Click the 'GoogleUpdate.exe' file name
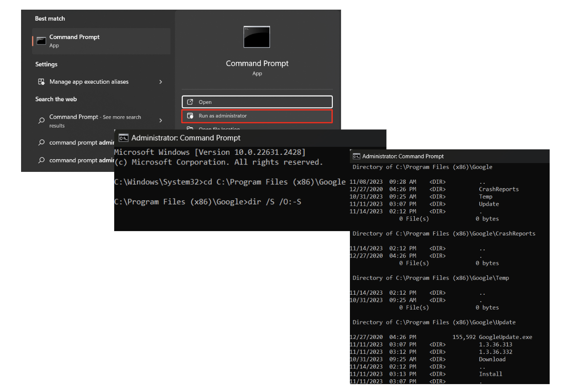Viewport: 576px width, 392px height. tap(505, 337)
